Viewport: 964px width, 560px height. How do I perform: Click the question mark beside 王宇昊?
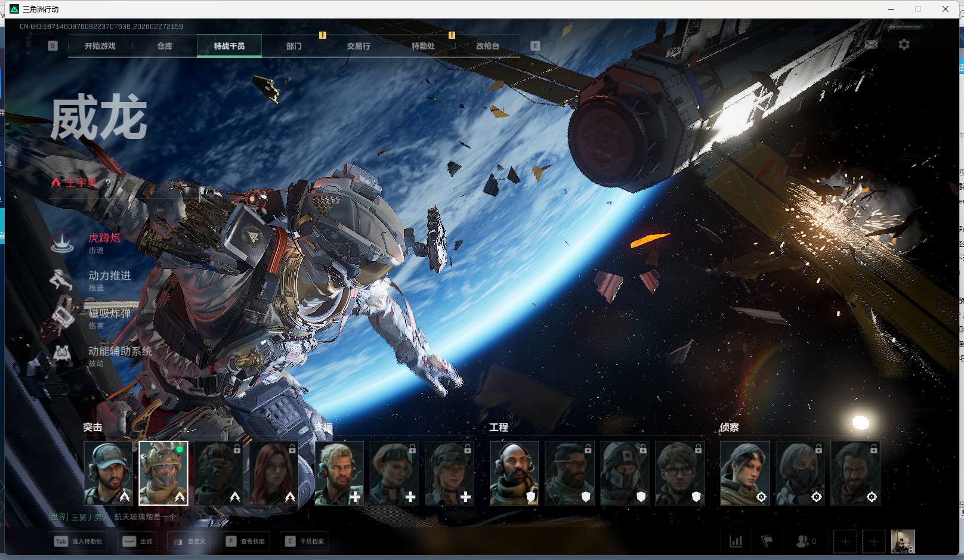point(108,183)
